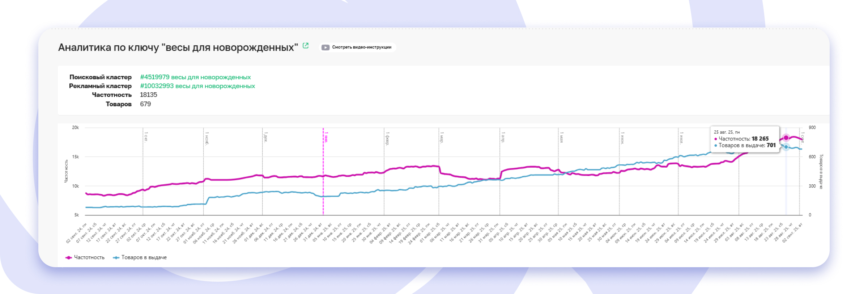868x294 pixels.
Task: Toggle the Товаров в выдаче legend series
Action: click(x=140, y=257)
